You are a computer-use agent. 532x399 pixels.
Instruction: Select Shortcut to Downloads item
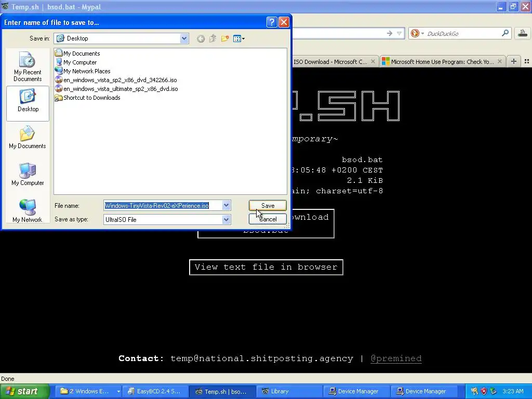87,97
